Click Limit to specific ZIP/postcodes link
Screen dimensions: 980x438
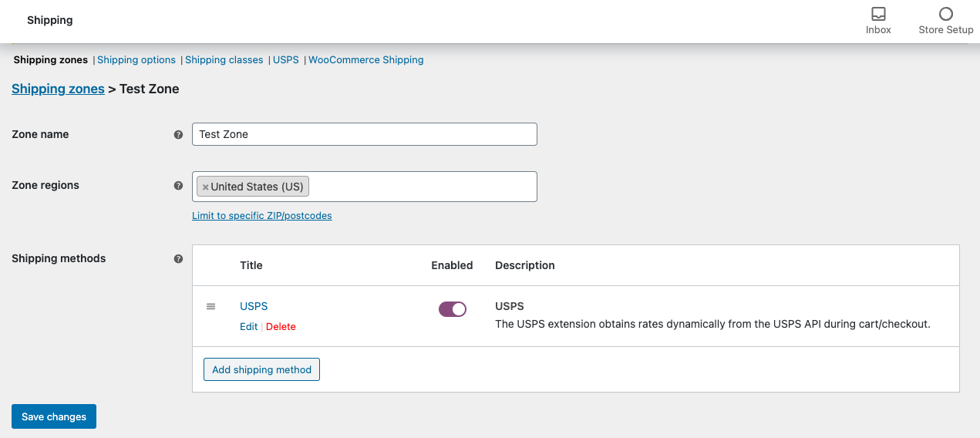[262, 216]
